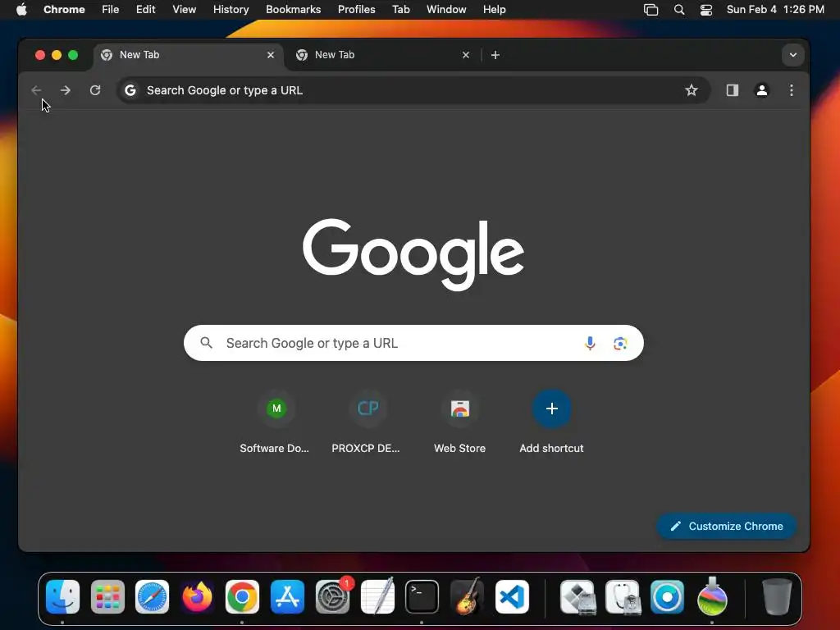Open Spotlight search in menu bar
This screenshot has height=630, width=840.
click(678, 10)
